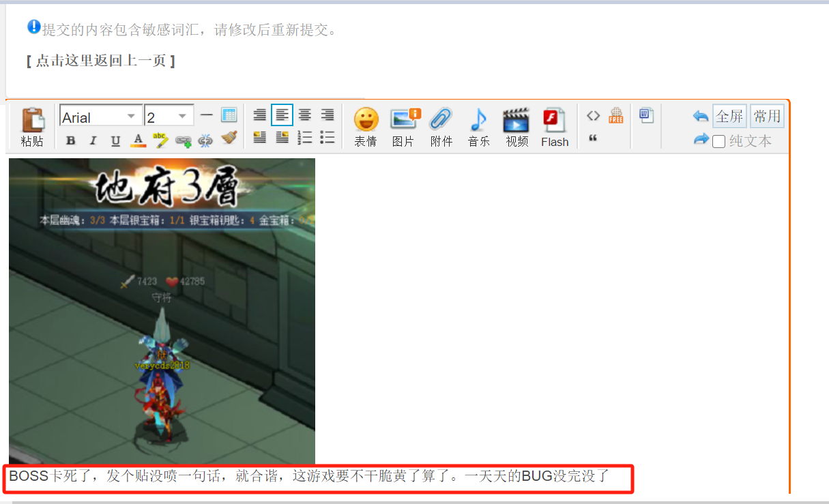Upload an image with the 图片 tool

(x=403, y=126)
